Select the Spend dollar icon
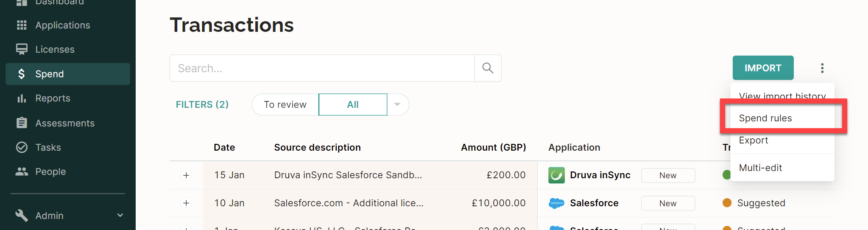 pos(22,74)
